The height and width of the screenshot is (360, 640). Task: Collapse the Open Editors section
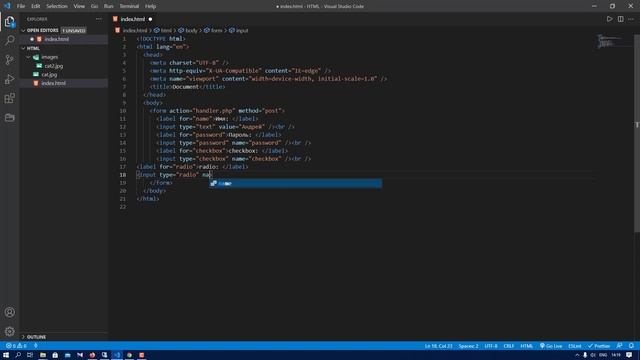coord(23,31)
